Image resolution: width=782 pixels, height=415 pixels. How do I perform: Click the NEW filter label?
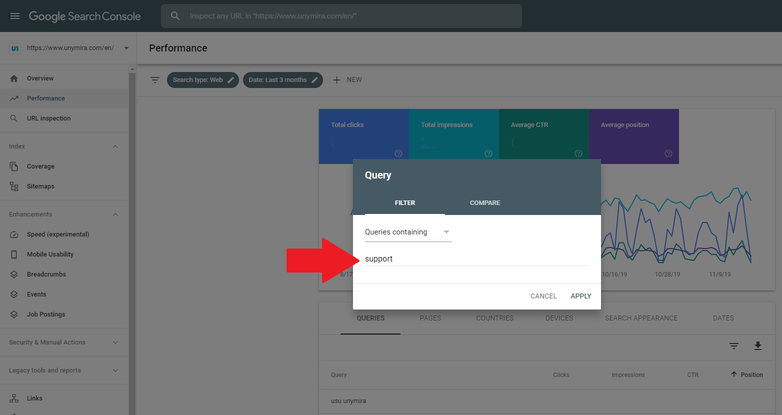(x=354, y=80)
